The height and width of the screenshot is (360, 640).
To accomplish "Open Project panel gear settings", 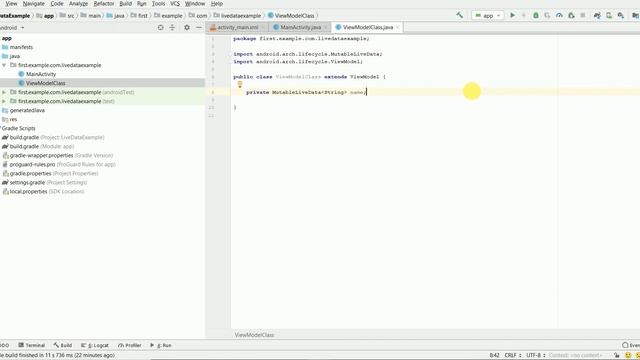I will pos(187,27).
